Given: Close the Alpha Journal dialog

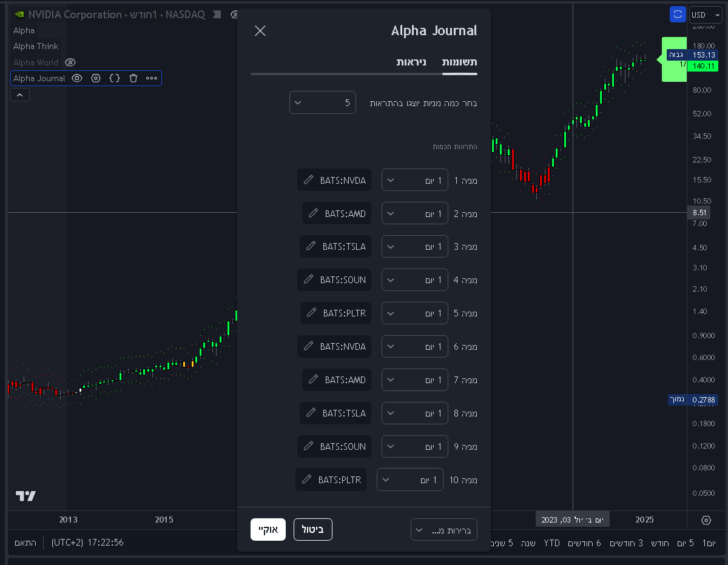Looking at the screenshot, I should click(x=260, y=31).
